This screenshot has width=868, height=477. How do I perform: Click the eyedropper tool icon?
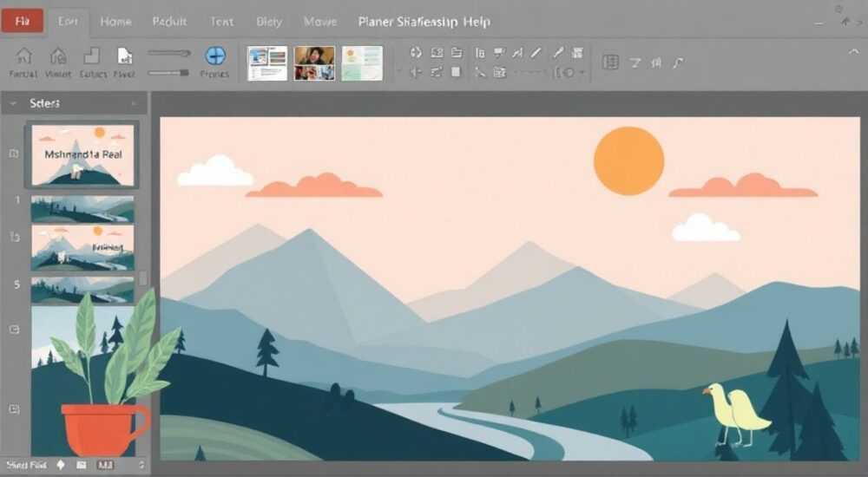coord(558,53)
